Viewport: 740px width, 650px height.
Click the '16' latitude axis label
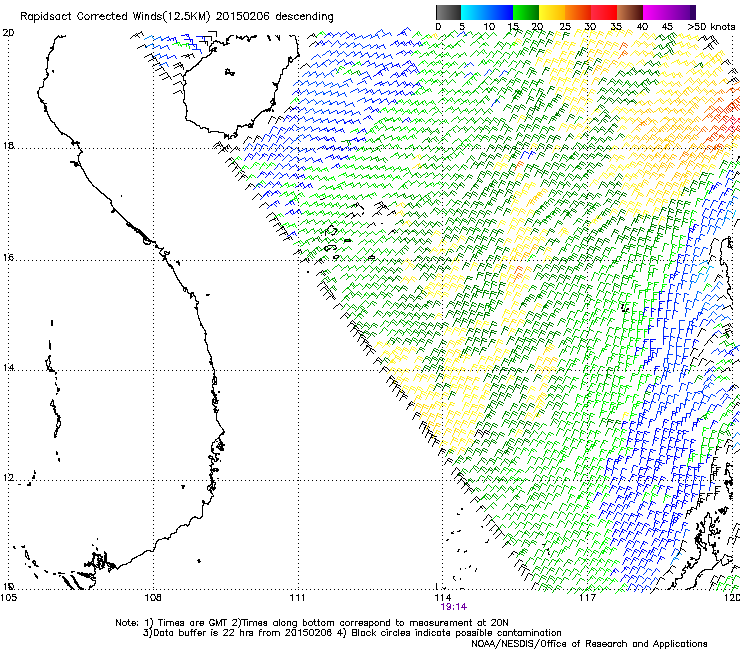[8, 258]
